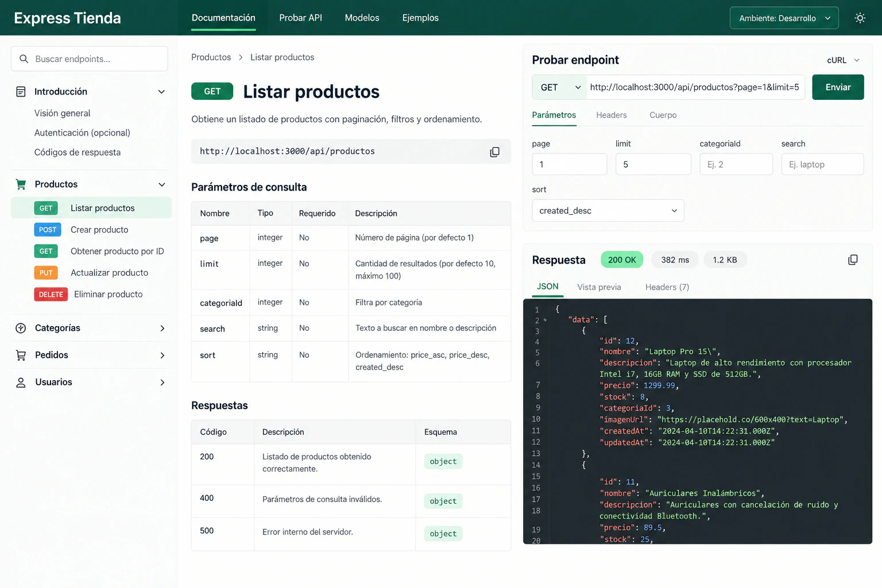
Task: Click the Introducción document icon
Action: tap(21, 91)
